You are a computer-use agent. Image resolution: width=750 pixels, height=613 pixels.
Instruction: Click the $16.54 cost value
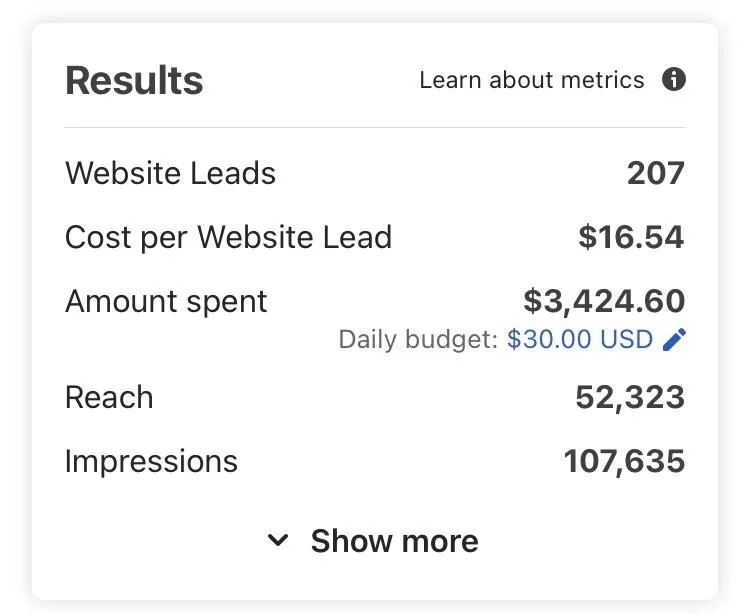(x=631, y=237)
